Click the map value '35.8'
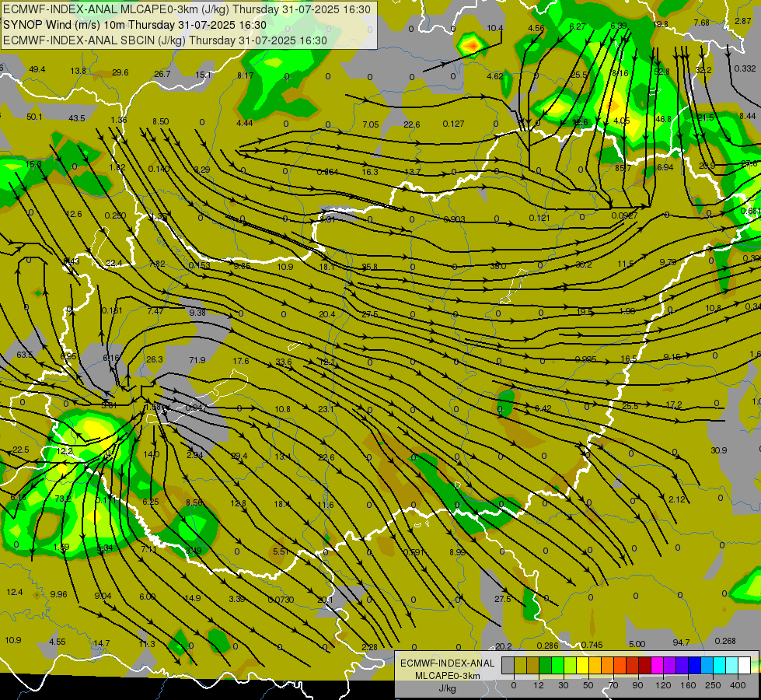Image resolution: width=761 pixels, height=700 pixels. pos(370,267)
